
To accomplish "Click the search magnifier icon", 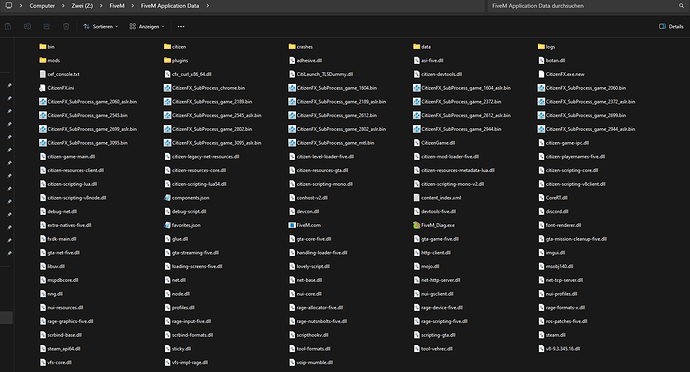I will pyautogui.click(x=681, y=6).
